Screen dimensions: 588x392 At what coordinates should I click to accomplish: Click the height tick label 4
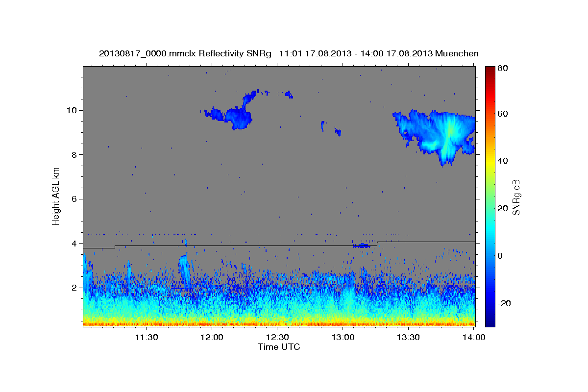tap(75, 244)
